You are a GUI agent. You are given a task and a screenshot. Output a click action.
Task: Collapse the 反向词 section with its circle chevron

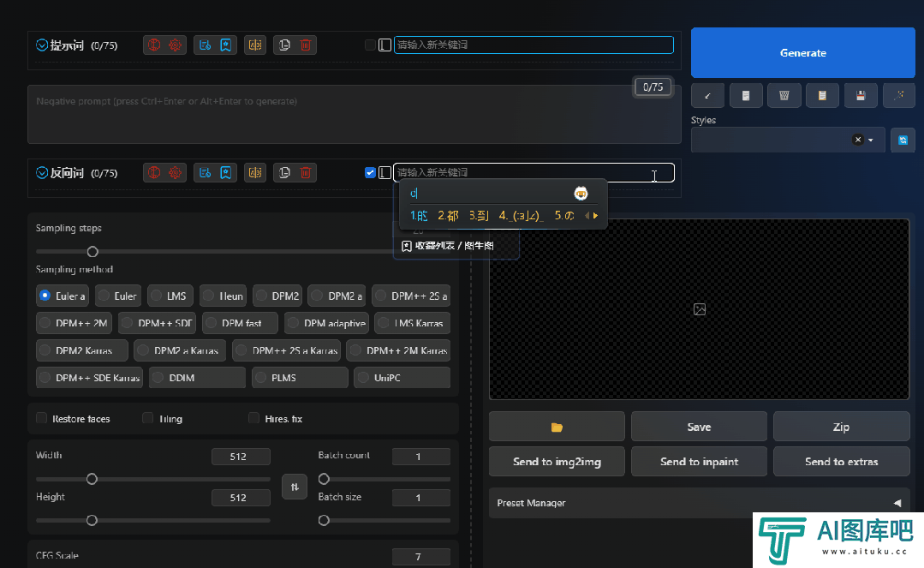[x=42, y=173]
